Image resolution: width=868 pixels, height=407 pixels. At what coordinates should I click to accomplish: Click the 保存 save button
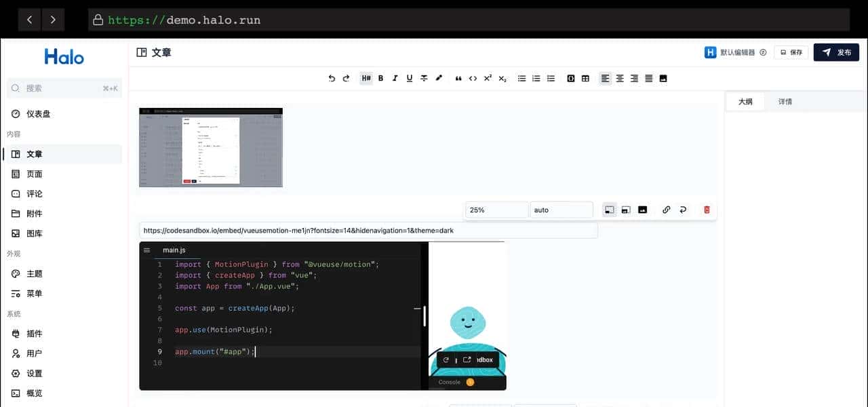point(791,52)
